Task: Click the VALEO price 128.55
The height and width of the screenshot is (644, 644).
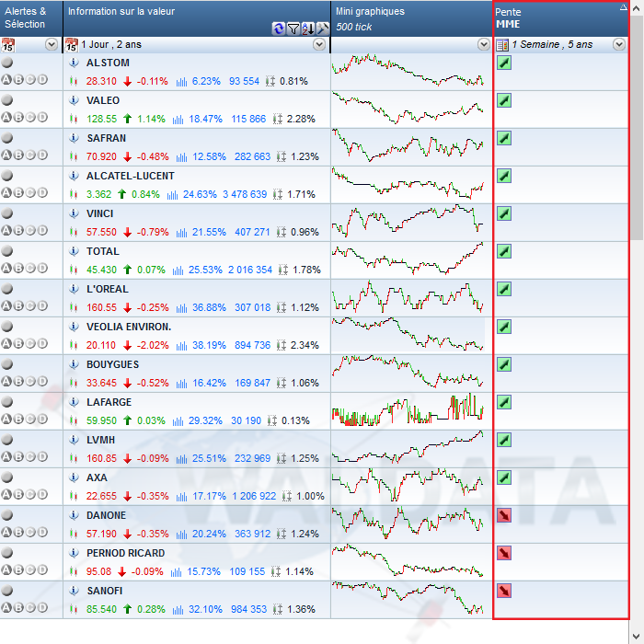Action: [101, 119]
